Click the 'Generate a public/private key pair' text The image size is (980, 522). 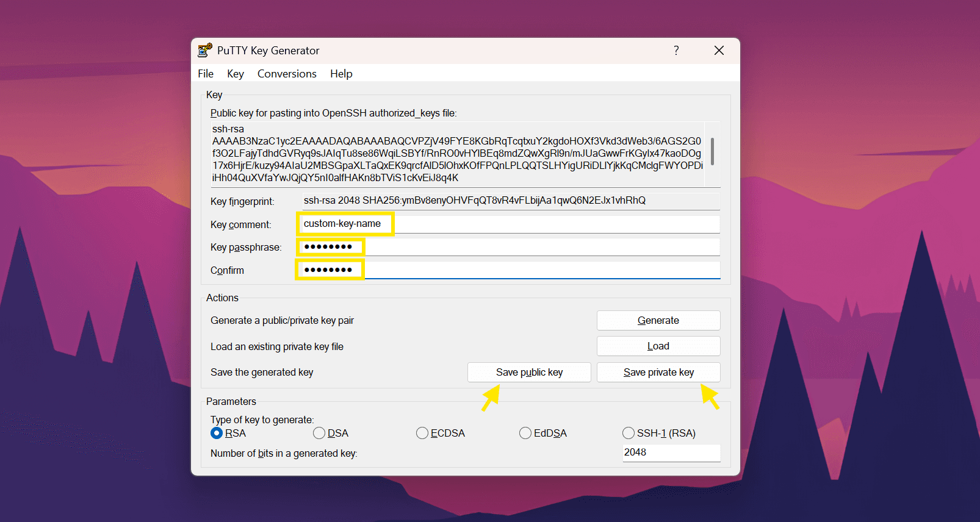pyautogui.click(x=282, y=321)
